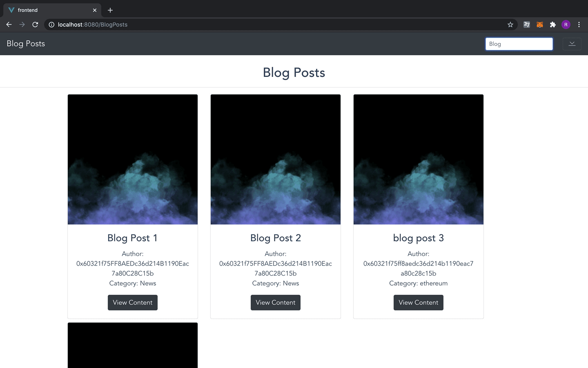
Task: Click the author address of Blog Post 1
Action: (133, 269)
